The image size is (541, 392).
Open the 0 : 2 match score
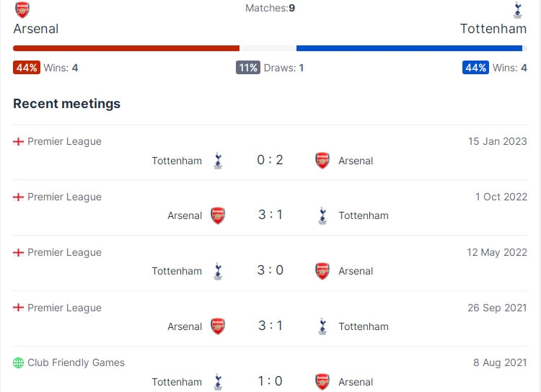pyautogui.click(x=270, y=160)
